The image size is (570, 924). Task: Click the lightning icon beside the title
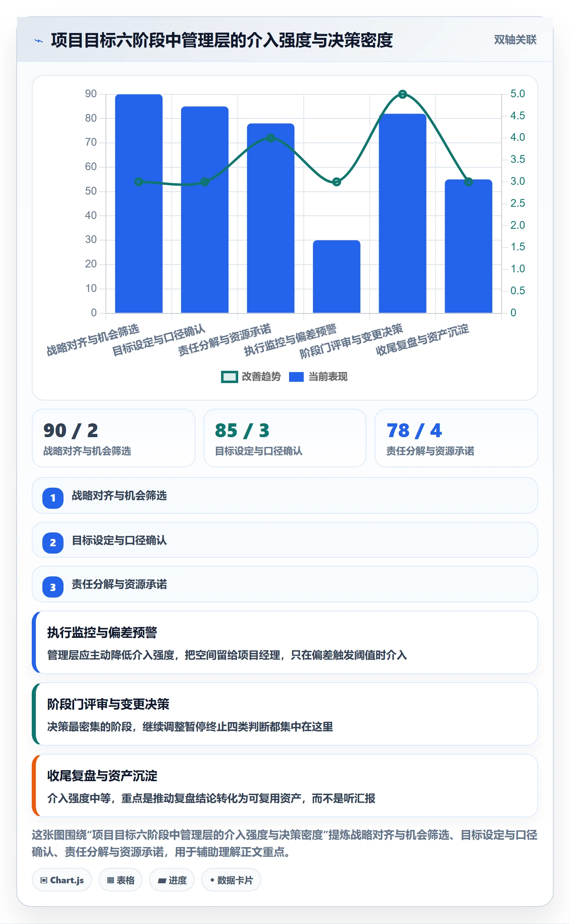coord(39,41)
